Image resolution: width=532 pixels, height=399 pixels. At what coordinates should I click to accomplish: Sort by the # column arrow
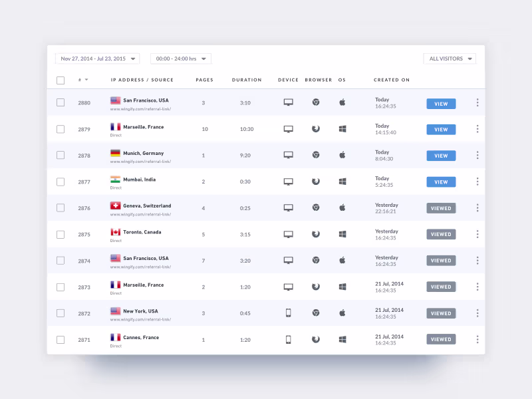tap(86, 80)
